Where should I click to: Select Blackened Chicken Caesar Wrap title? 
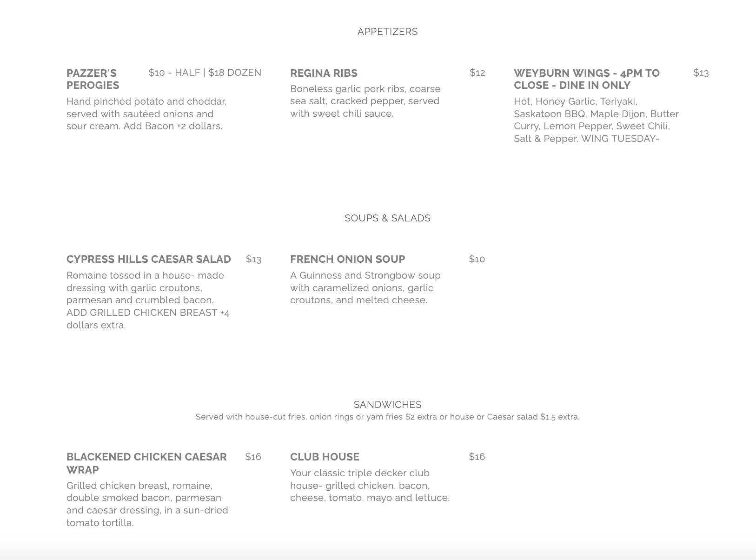pos(146,463)
